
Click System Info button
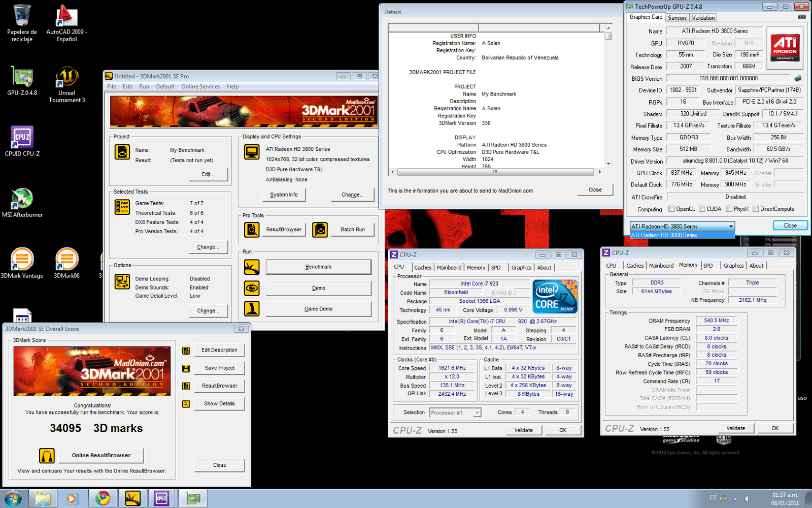[x=284, y=195]
